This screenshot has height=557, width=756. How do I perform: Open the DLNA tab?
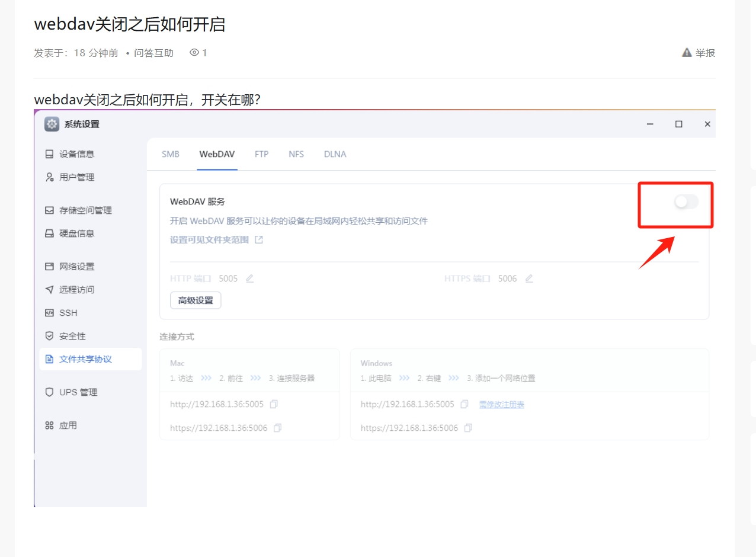pyautogui.click(x=335, y=154)
